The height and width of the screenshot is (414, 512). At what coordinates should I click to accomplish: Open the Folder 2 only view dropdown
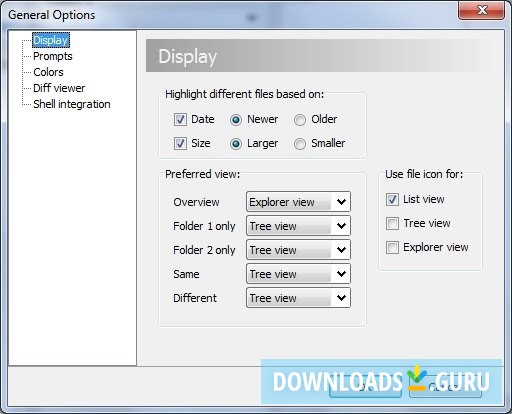[298, 250]
